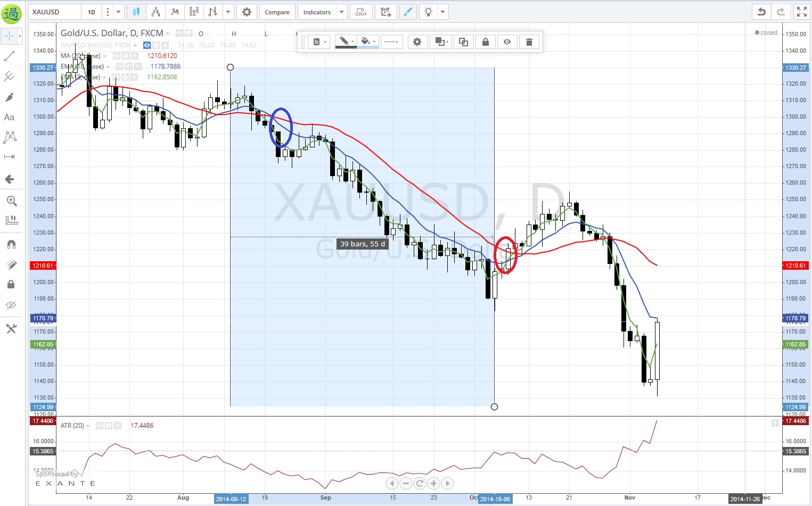Click the add alert clock icon

coord(386,12)
